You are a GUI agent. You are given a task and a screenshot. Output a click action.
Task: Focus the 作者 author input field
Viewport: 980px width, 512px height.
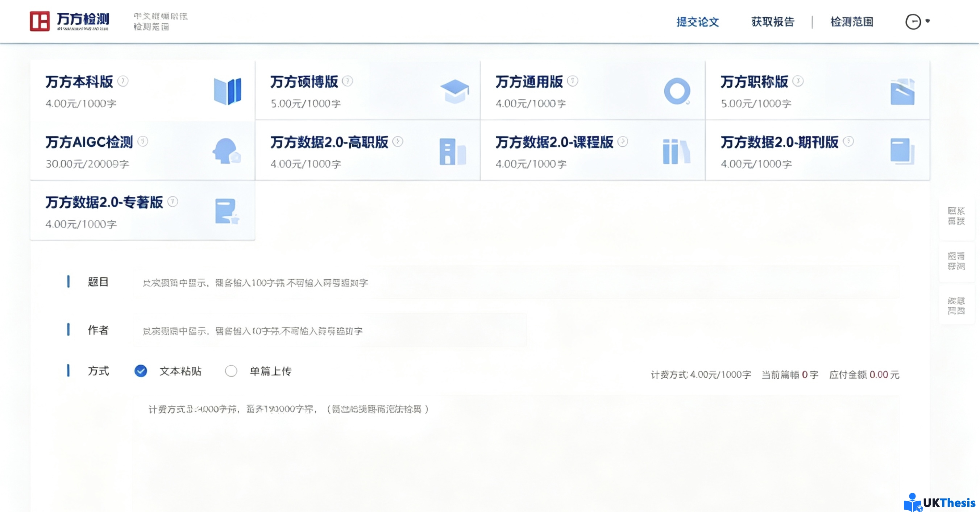(x=330, y=330)
